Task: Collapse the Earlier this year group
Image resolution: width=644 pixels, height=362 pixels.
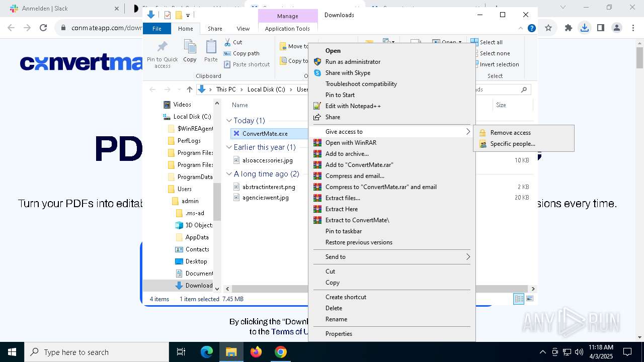Action: coord(229,147)
